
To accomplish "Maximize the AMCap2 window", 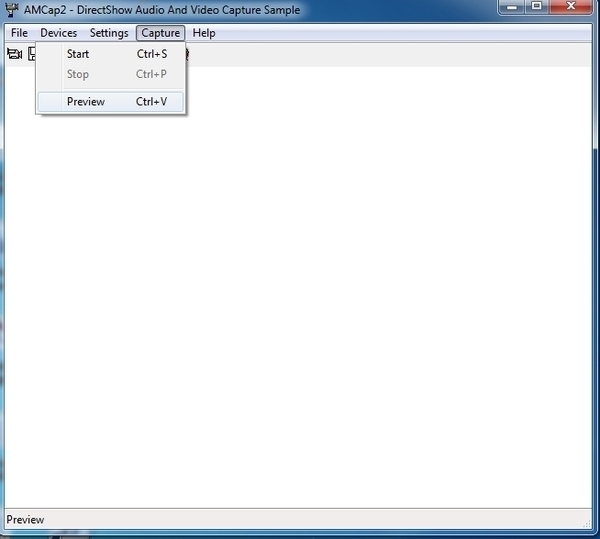I will click(x=537, y=7).
